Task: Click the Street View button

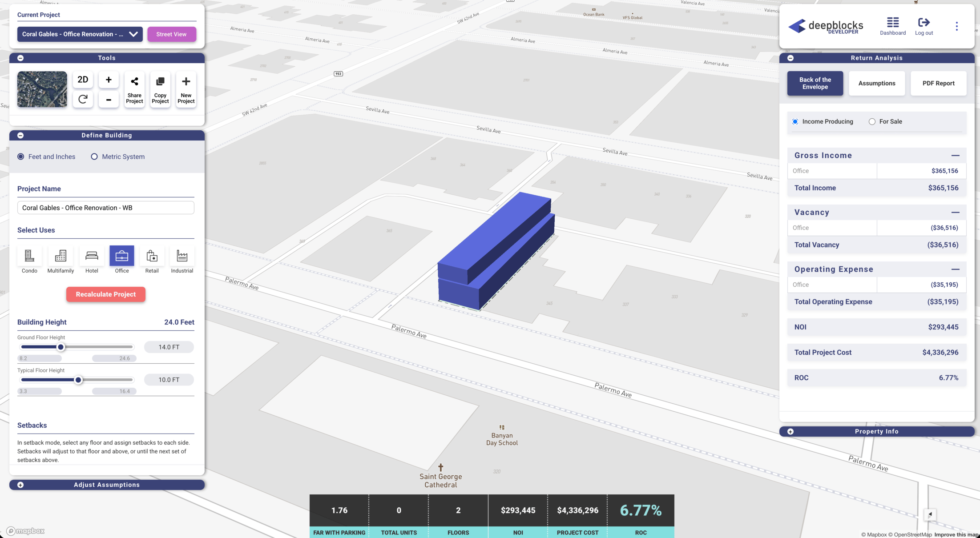Action: pyautogui.click(x=172, y=34)
